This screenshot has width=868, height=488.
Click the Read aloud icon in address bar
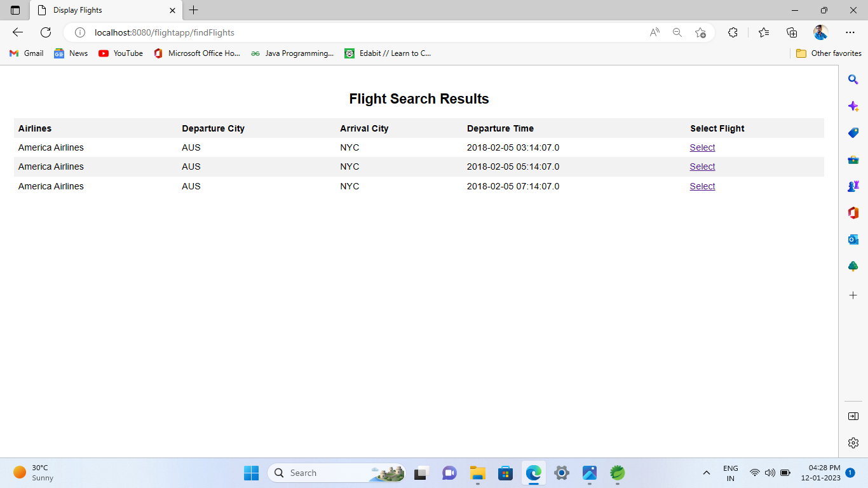[654, 32]
